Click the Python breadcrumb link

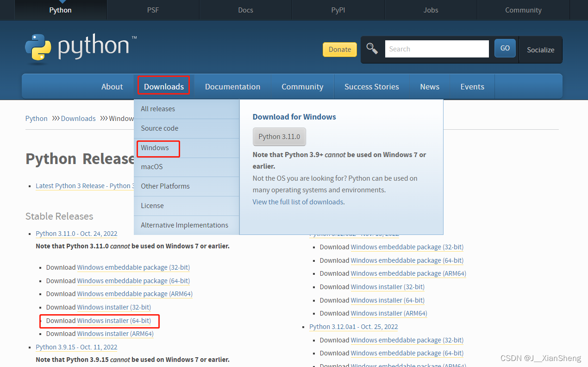tap(36, 119)
